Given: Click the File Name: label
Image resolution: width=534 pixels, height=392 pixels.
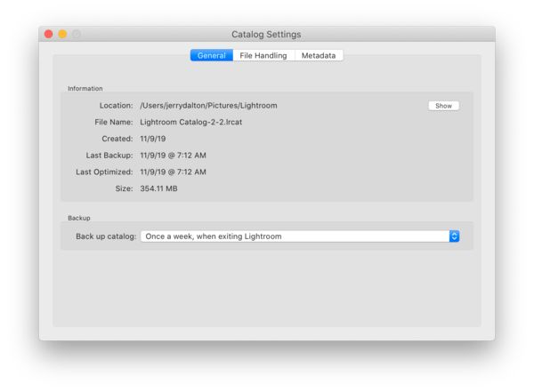Looking at the screenshot, I should tap(114, 122).
